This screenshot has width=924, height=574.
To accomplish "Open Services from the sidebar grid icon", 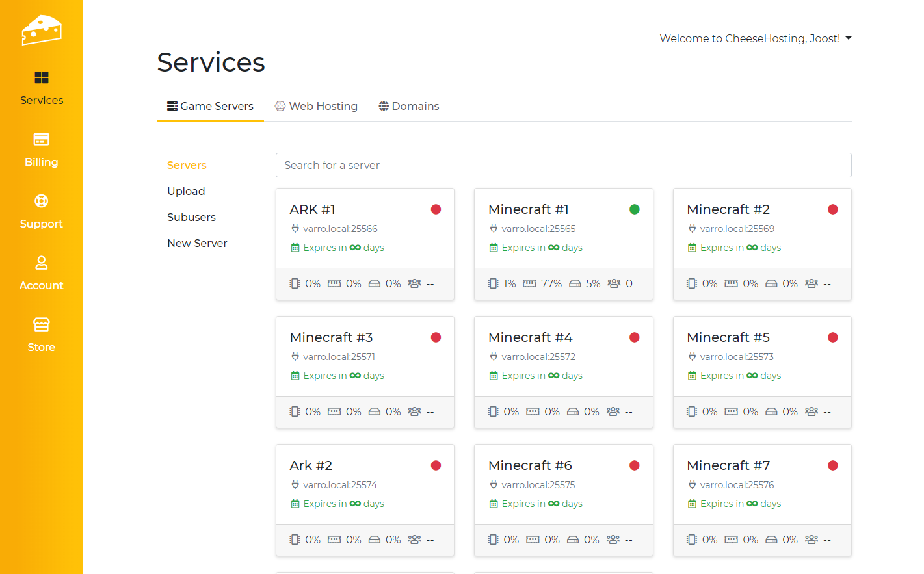I will (42, 78).
